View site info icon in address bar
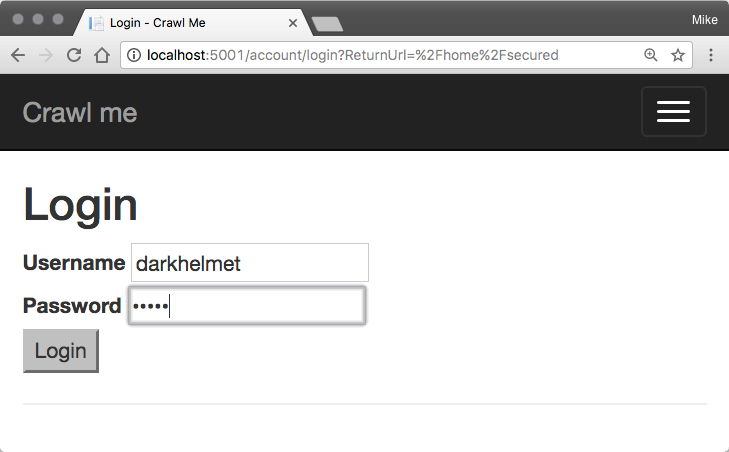Viewport: 729px width, 452px height. 134,55
